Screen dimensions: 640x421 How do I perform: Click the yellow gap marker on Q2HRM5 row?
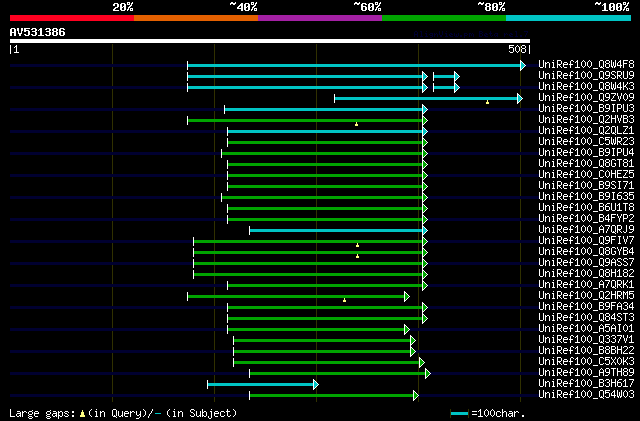point(344,301)
